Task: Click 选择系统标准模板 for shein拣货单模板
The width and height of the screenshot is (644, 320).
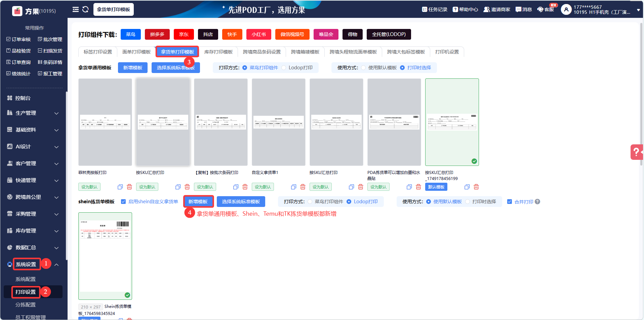Action: point(241,202)
